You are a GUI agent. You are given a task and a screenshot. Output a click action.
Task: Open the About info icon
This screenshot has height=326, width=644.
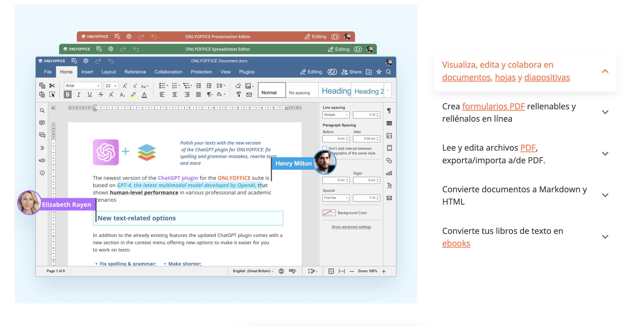42,173
